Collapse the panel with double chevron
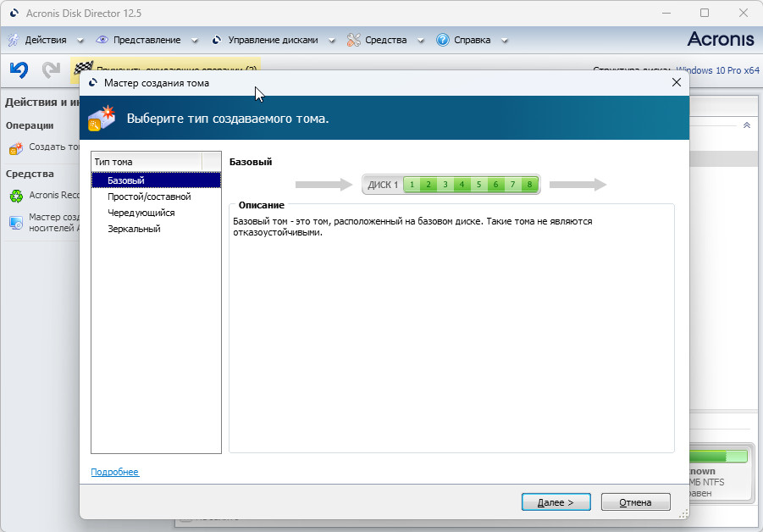 pyautogui.click(x=746, y=125)
